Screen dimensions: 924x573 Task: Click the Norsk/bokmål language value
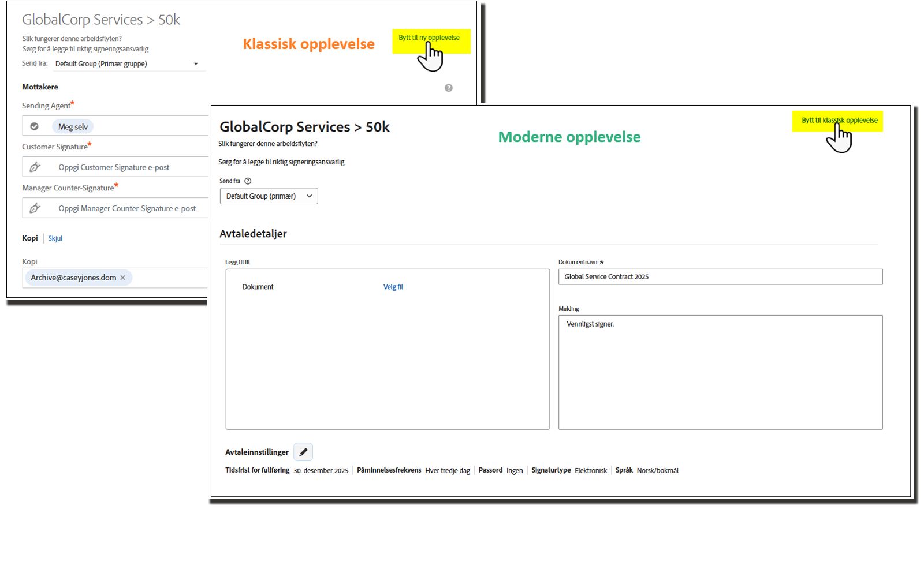(x=658, y=471)
